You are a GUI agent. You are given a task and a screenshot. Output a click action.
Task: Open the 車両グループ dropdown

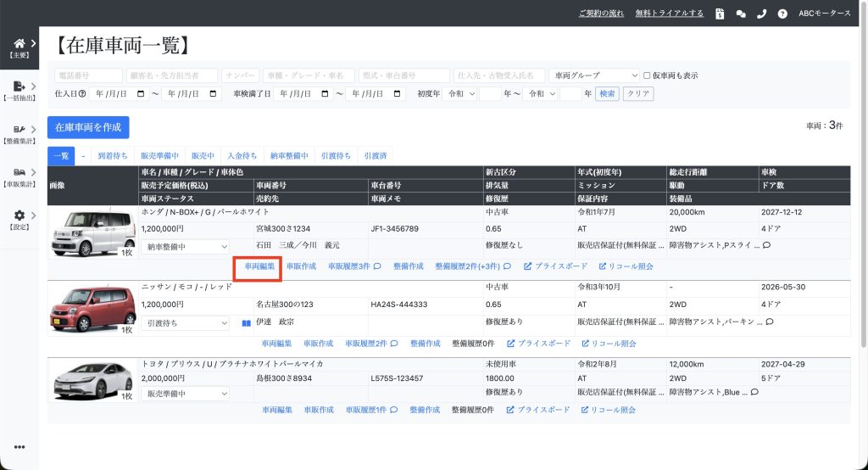click(x=594, y=76)
